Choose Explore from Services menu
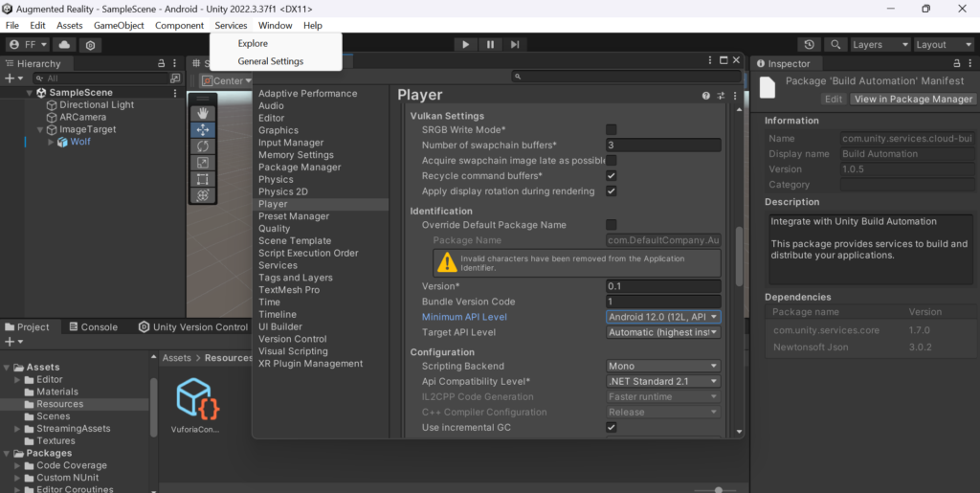The height and width of the screenshot is (493, 980). (x=253, y=43)
